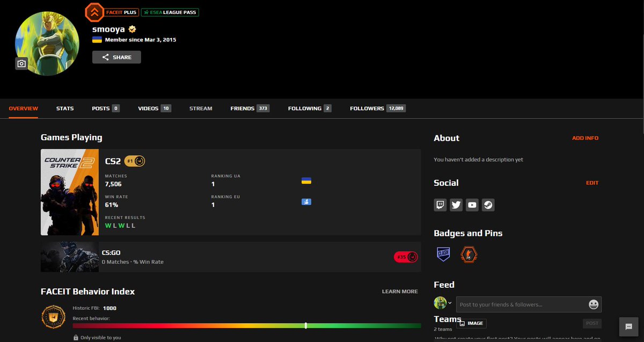Click the CS:GO #35 red rank badge
This screenshot has width=644, height=342.
(406, 257)
